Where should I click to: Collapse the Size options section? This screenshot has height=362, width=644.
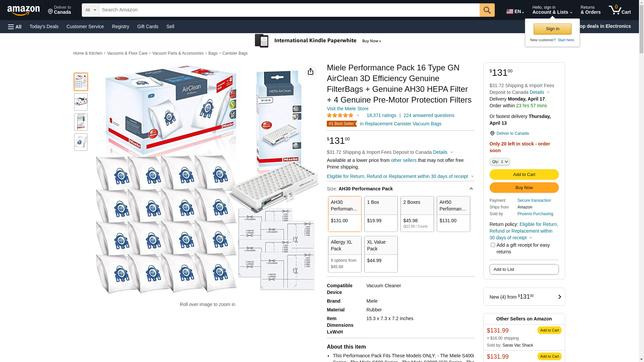click(471, 189)
